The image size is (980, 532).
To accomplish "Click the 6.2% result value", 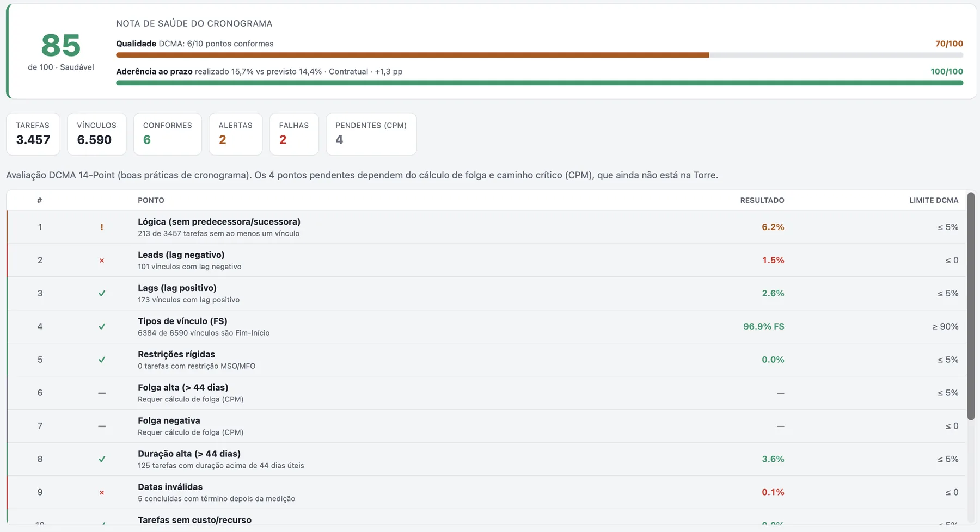I will (x=773, y=227).
